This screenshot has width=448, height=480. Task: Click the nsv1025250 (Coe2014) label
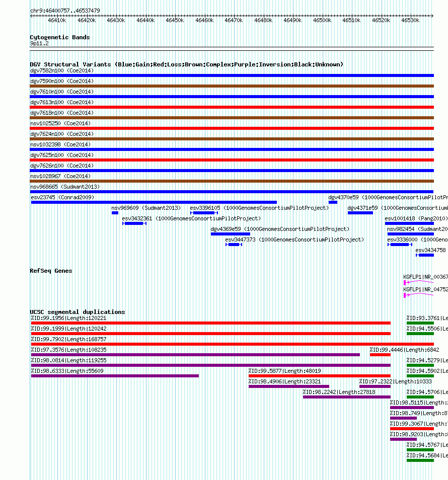coord(60,123)
